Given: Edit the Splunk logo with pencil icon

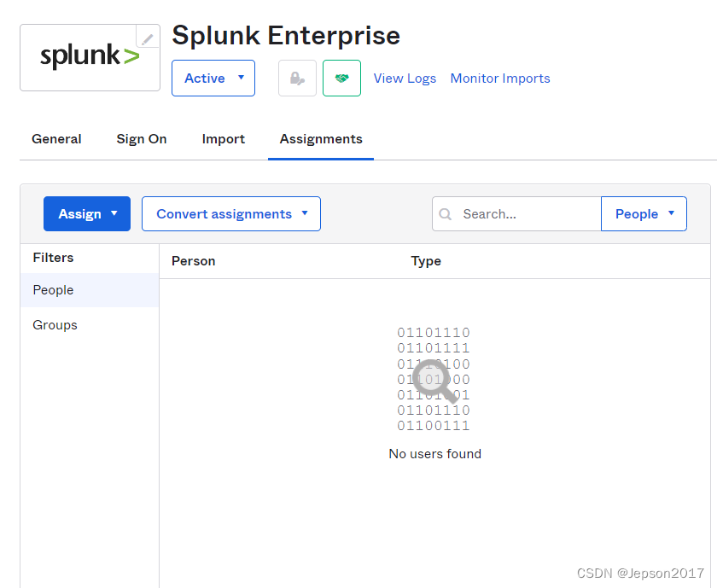Looking at the screenshot, I should pyautogui.click(x=148, y=38).
